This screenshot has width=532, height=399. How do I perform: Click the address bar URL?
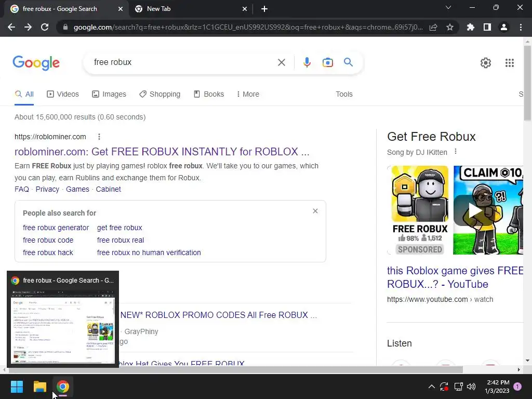(248, 27)
